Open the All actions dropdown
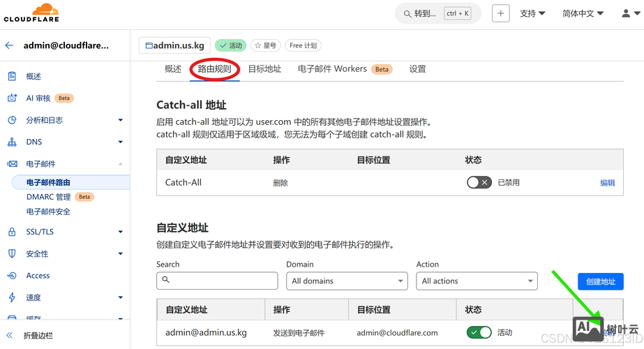The image size is (644, 349). point(477,281)
